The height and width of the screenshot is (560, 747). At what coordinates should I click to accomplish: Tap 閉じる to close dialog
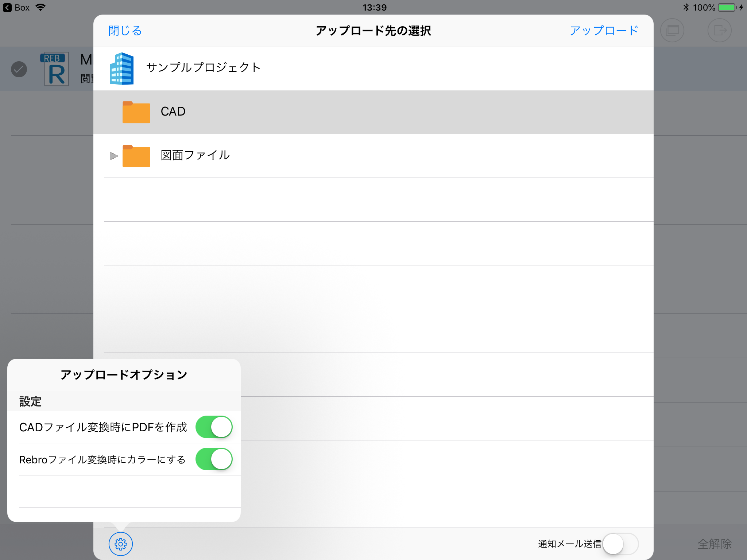click(x=125, y=31)
